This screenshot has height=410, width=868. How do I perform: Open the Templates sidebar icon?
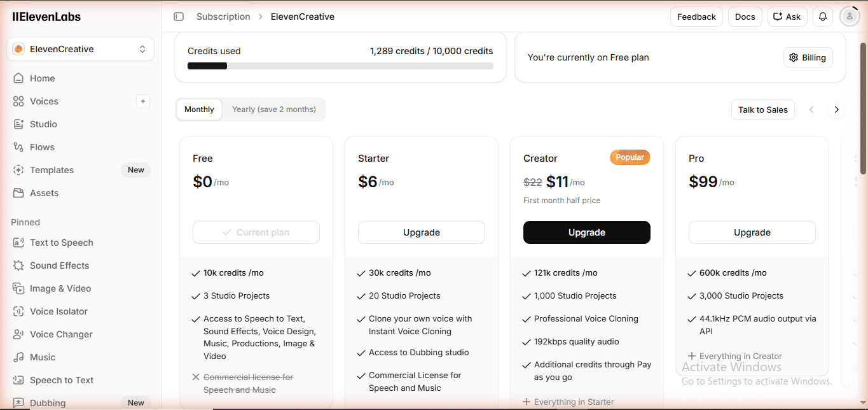[18, 170]
